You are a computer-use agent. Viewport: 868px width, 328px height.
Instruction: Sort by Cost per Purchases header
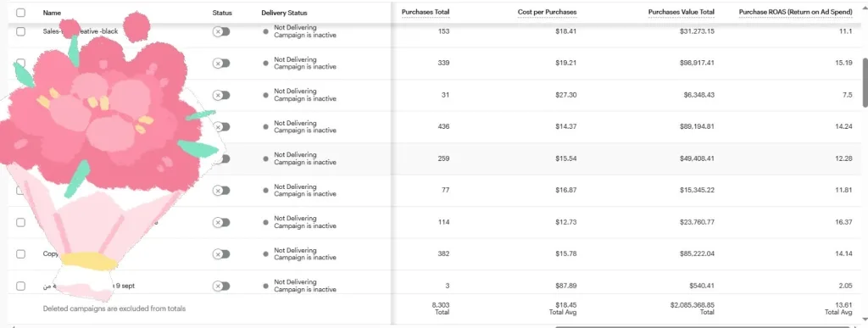pyautogui.click(x=547, y=12)
